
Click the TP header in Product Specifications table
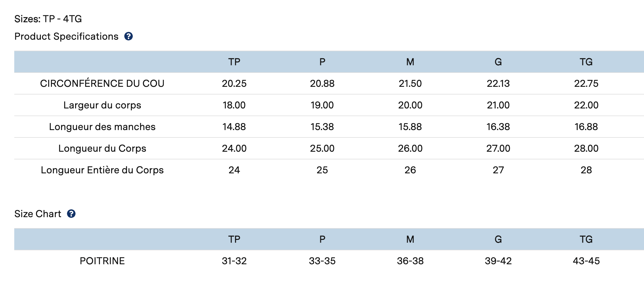point(234,62)
